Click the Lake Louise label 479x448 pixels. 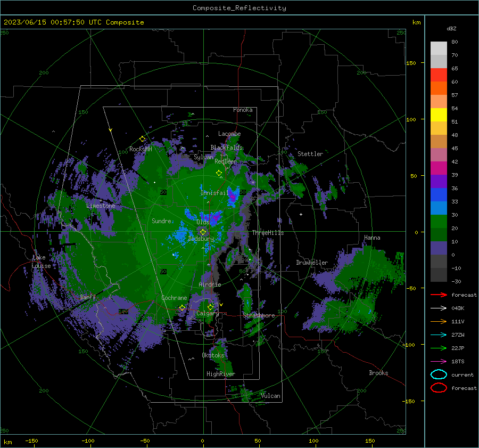tap(41, 262)
